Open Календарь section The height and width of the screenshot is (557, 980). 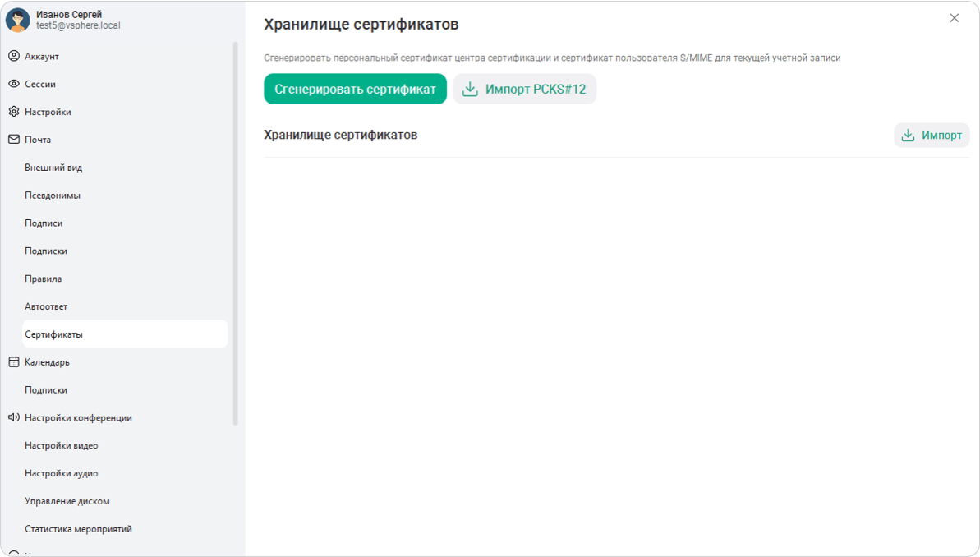47,362
